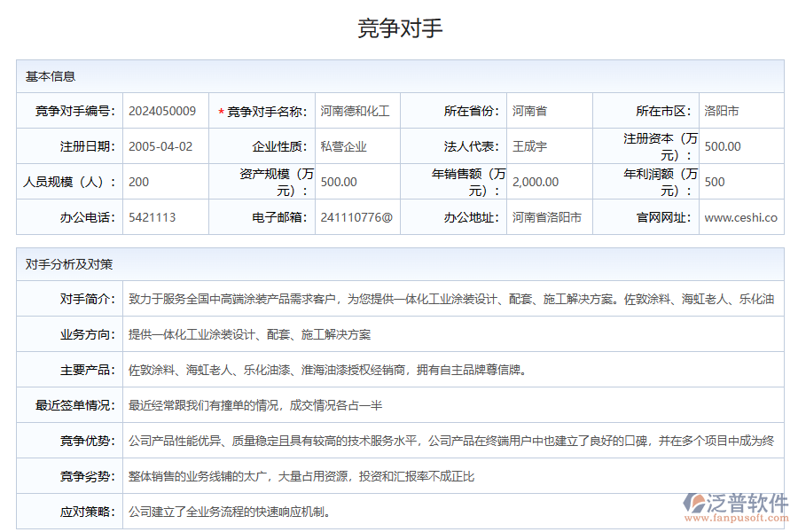This screenshot has height=532, width=798.
Task: Edit the 对手简介 description text
Action: (443, 299)
